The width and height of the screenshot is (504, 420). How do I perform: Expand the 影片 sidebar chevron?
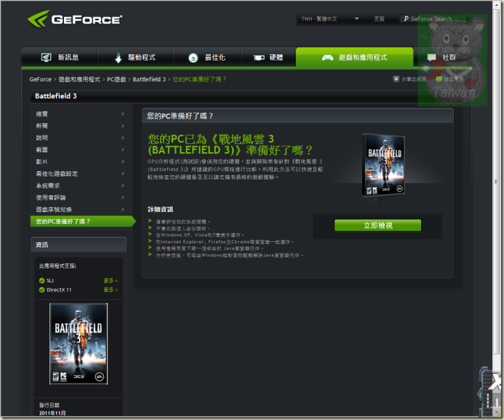[x=123, y=161]
